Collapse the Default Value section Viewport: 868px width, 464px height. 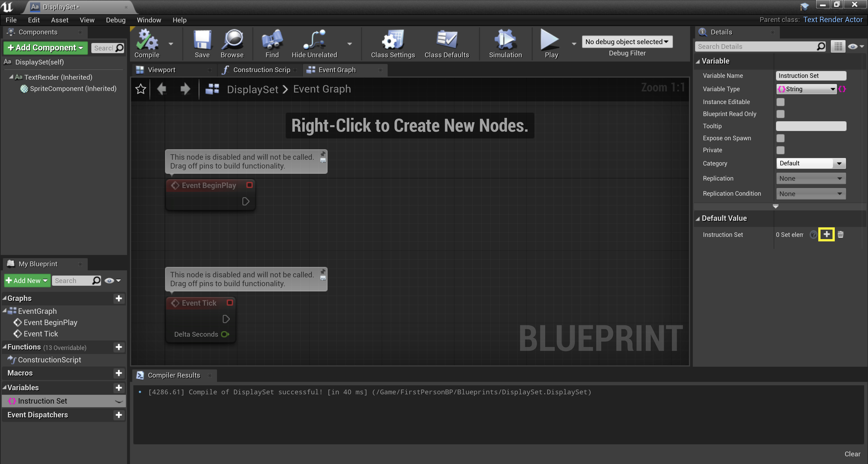point(698,218)
